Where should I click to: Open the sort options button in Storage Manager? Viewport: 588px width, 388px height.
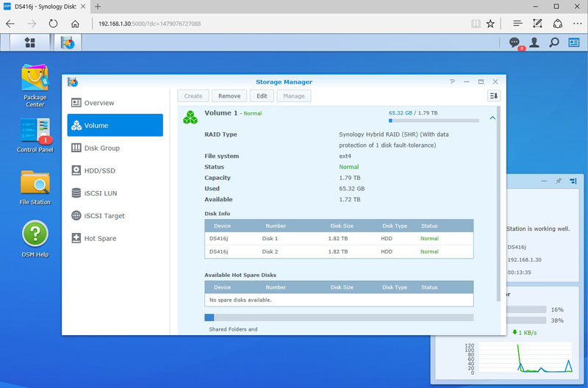(x=494, y=96)
